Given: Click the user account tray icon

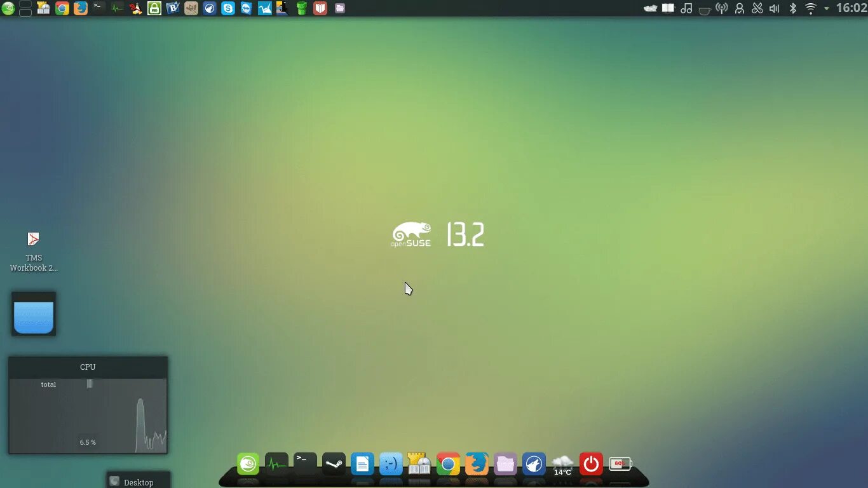Looking at the screenshot, I should pos(740,8).
